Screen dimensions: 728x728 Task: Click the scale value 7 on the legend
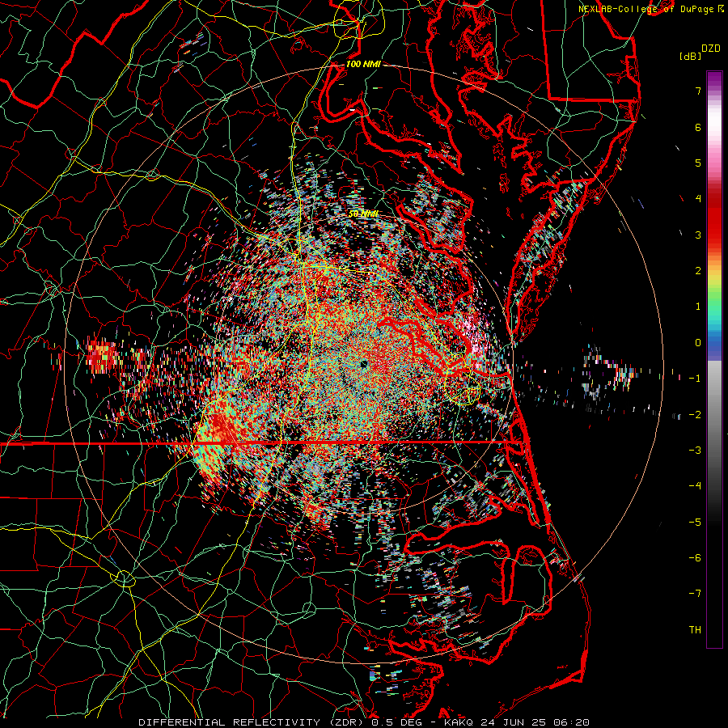point(698,91)
